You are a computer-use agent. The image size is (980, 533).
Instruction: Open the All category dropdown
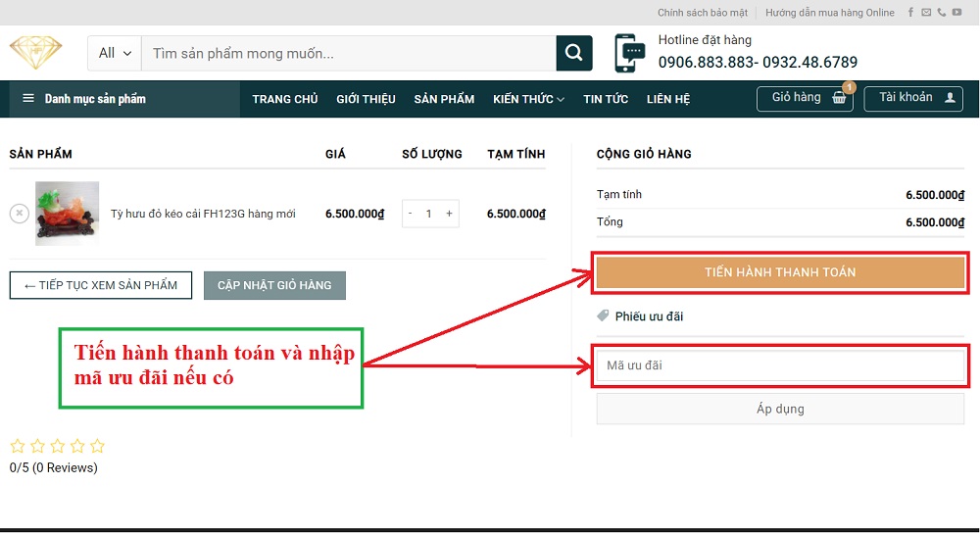point(115,53)
